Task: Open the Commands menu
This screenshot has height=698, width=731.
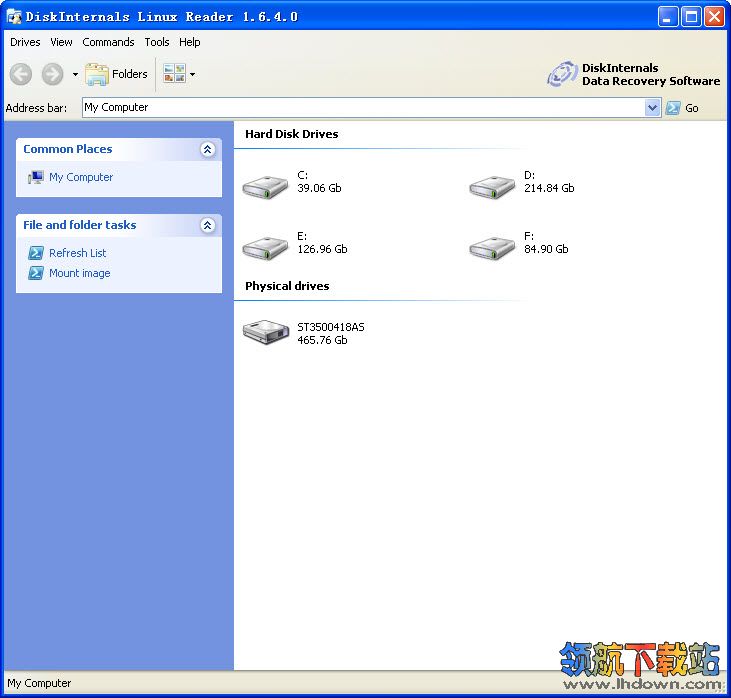Action: click(x=108, y=42)
